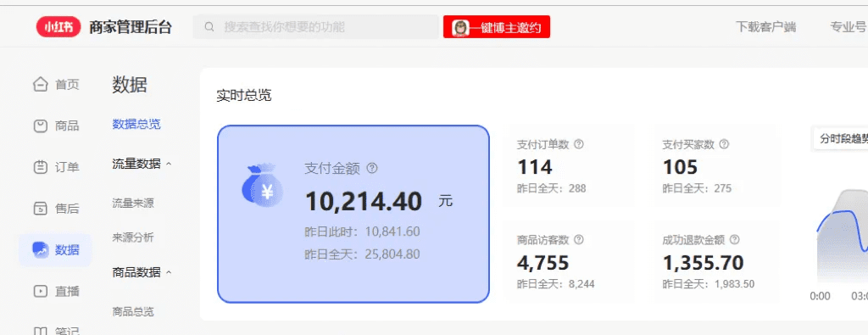The width and height of the screenshot is (868, 335).
Task: Open 订单 in the sidebar
Action: tap(55, 167)
